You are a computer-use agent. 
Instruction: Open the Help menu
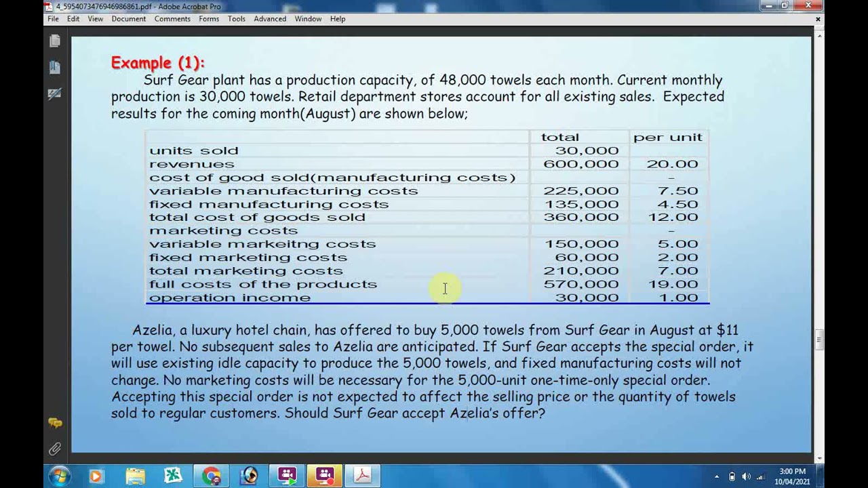(x=338, y=19)
